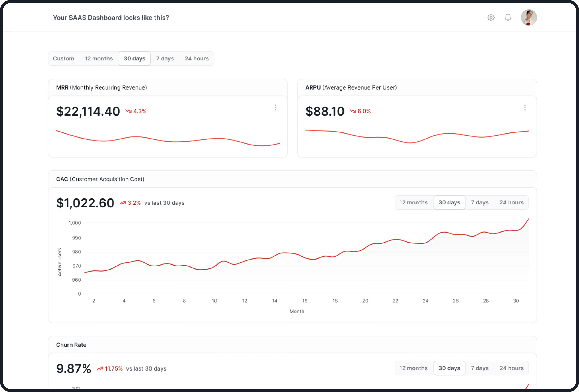
Task: Click the CAC (Customer Acquisition Cost) heading
Action: [x=100, y=179]
